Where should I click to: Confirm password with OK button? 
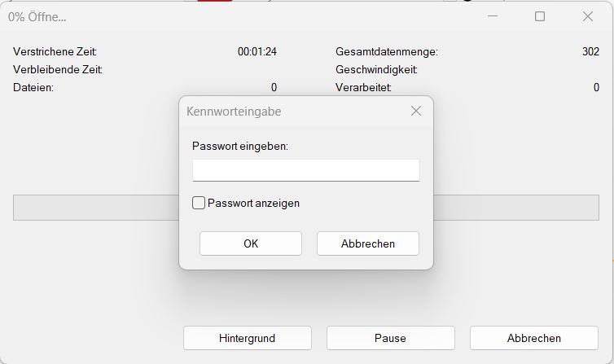tap(250, 243)
